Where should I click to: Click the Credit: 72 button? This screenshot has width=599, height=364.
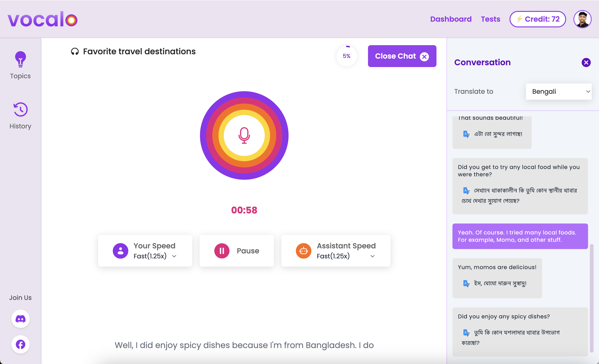point(538,19)
